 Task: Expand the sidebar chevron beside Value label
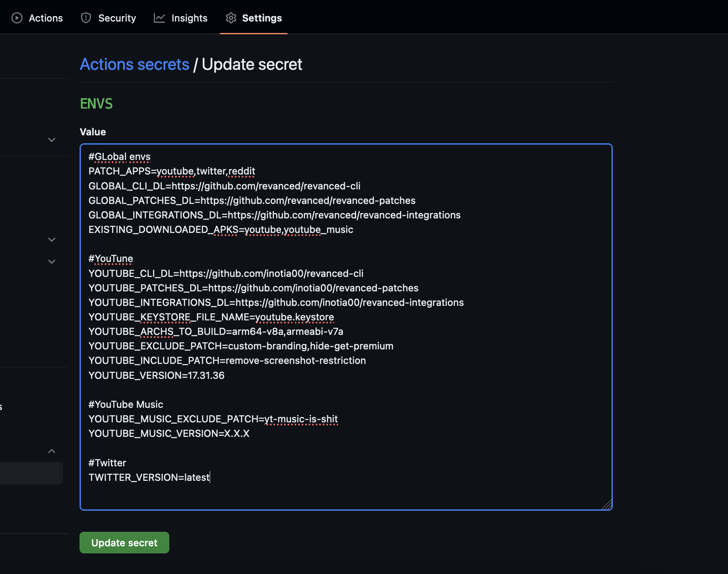(52, 140)
